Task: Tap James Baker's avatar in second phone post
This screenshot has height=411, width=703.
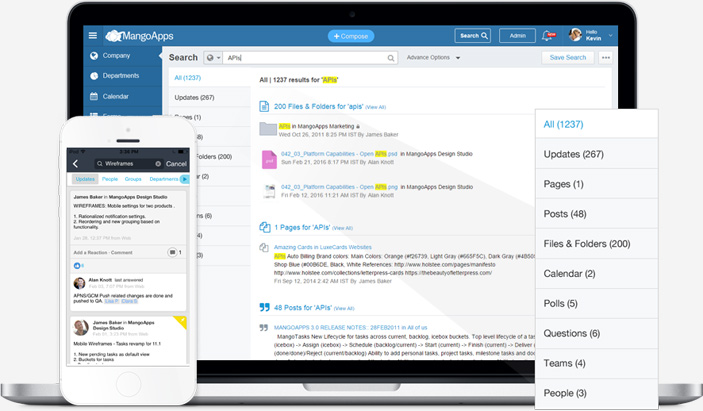Action: 81,328
